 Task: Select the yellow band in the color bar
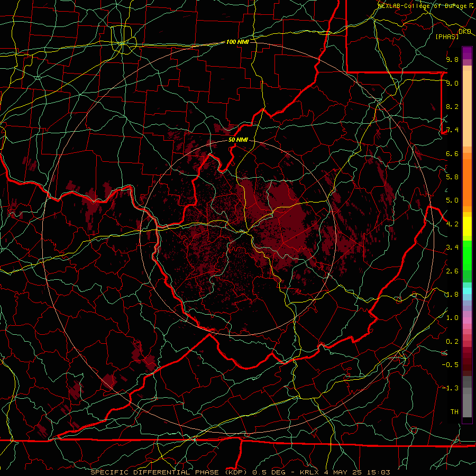tap(467, 226)
